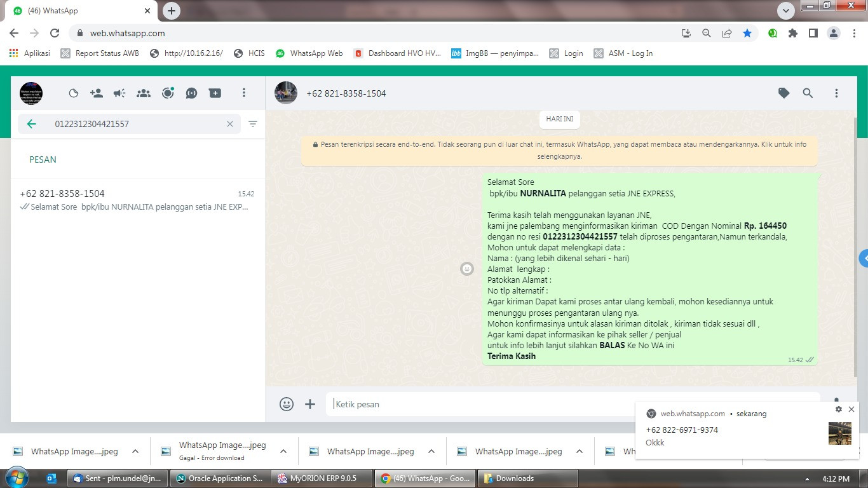
Task: Toggle the unread chats filter icon
Action: (x=253, y=124)
